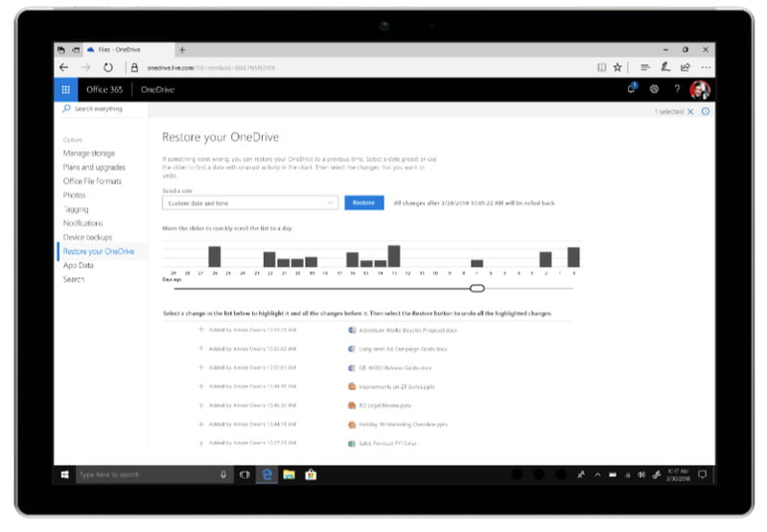Open the information details pane icon
Image resolution: width=767 pixels, height=532 pixels.
tap(706, 112)
